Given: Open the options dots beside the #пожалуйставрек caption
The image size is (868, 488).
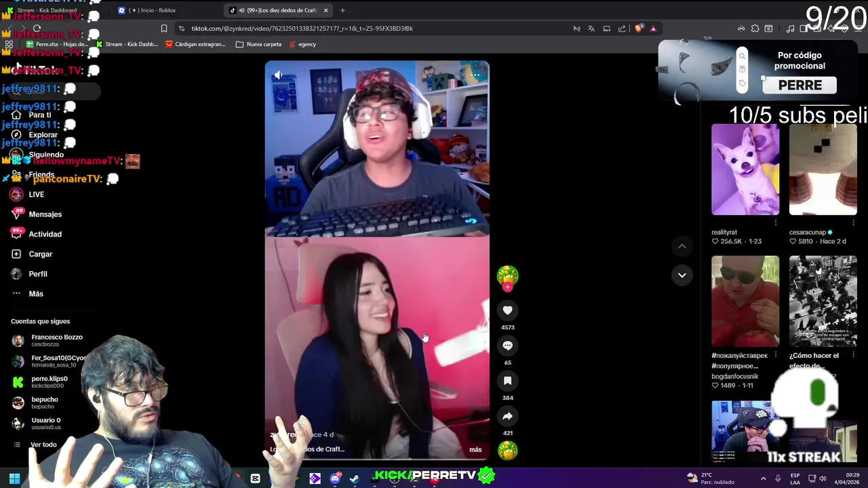Looking at the screenshot, I should [775, 355].
